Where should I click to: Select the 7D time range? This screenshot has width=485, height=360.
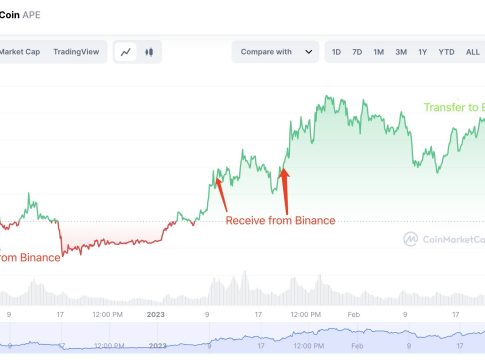pyautogui.click(x=357, y=52)
